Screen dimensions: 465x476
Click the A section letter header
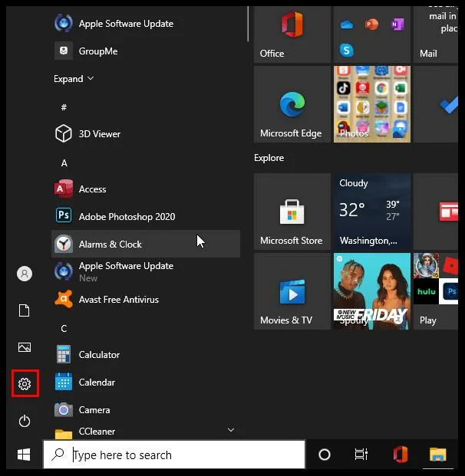(x=64, y=163)
